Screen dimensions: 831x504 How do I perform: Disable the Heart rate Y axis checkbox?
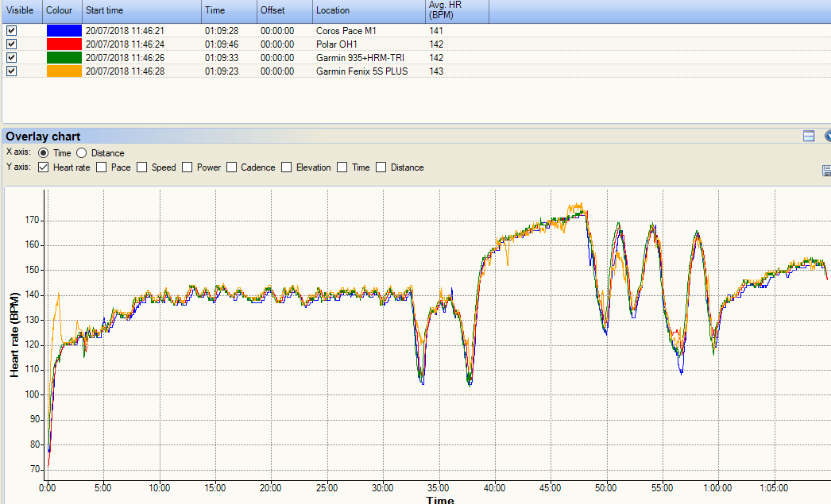coord(44,167)
